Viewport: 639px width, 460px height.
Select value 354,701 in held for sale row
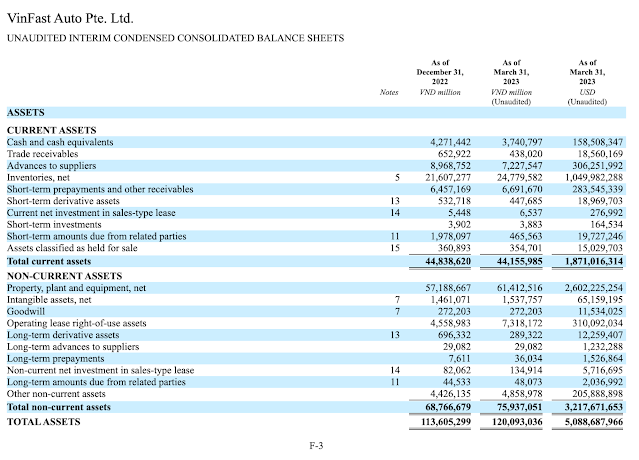[526, 249]
